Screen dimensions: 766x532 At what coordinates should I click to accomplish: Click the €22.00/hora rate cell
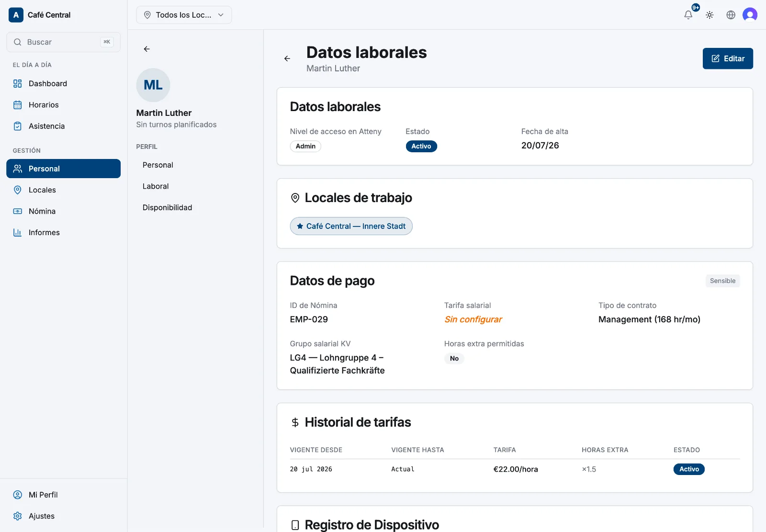[516, 469]
